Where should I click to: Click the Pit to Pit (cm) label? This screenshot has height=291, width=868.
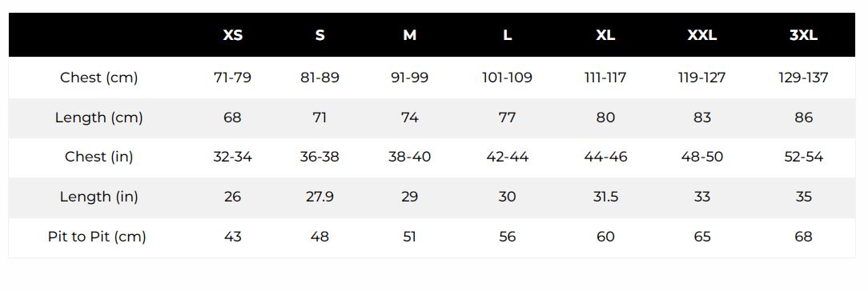pyautogui.click(x=97, y=237)
